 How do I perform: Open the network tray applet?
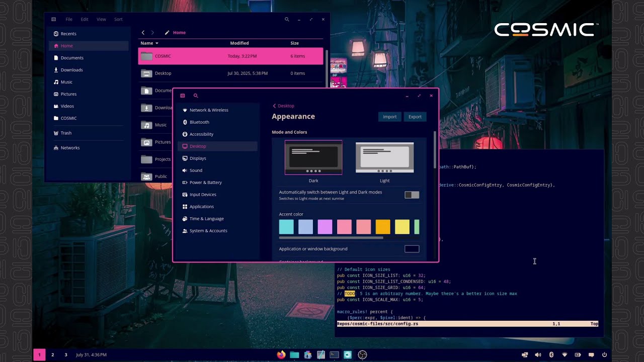click(565, 354)
